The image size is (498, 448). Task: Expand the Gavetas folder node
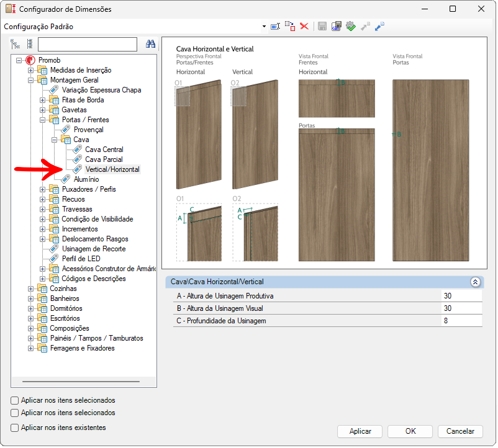coord(43,110)
